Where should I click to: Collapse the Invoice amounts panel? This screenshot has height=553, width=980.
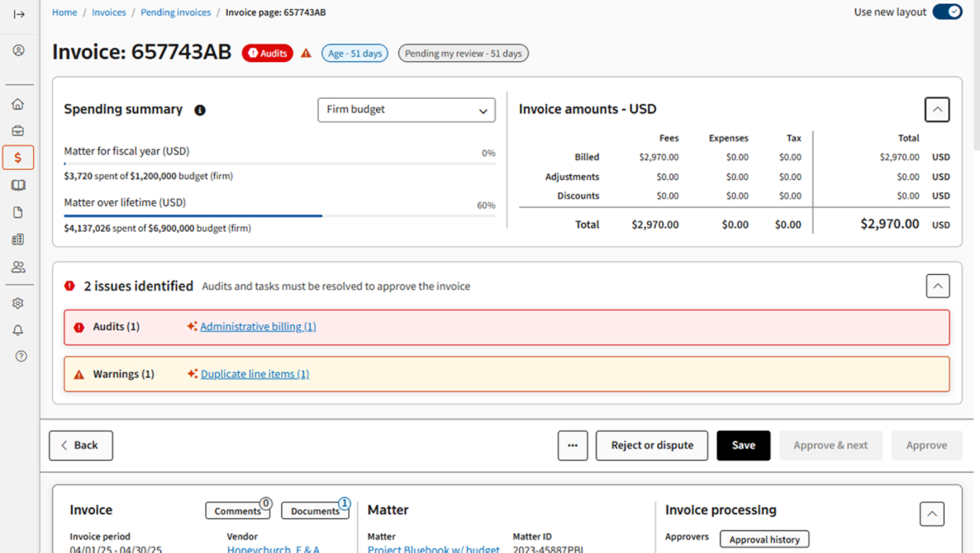[936, 110]
